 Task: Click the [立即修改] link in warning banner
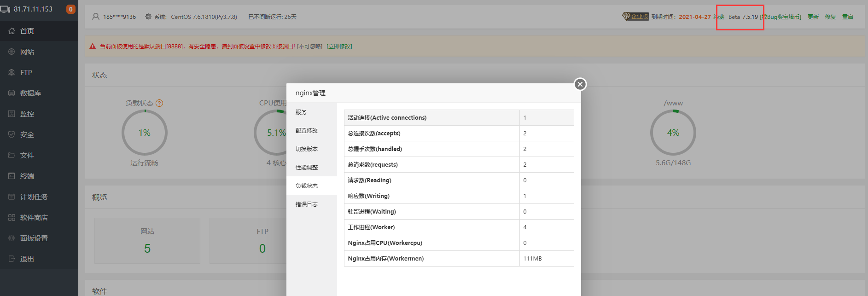point(339,46)
